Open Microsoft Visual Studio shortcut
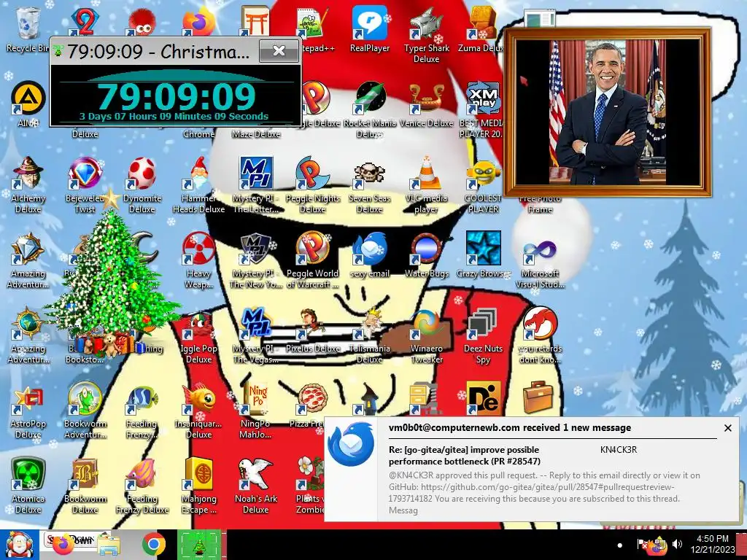The image size is (747, 560). (540, 260)
